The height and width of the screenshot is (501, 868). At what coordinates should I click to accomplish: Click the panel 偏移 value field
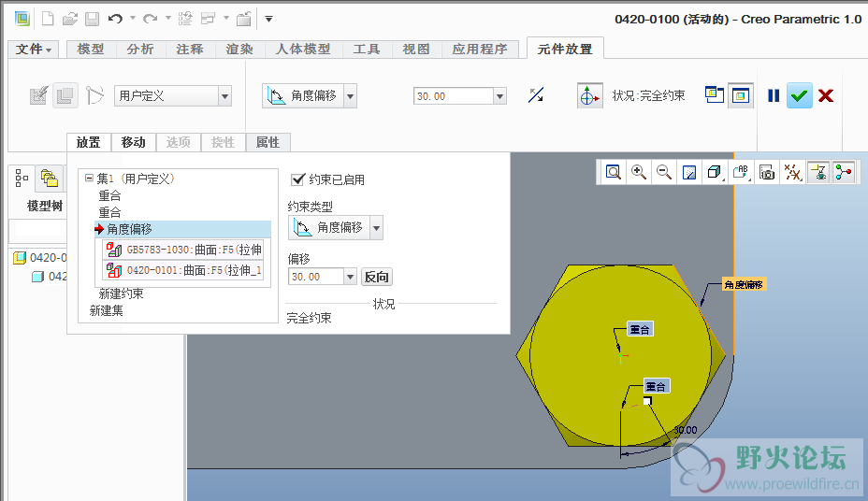(316, 277)
